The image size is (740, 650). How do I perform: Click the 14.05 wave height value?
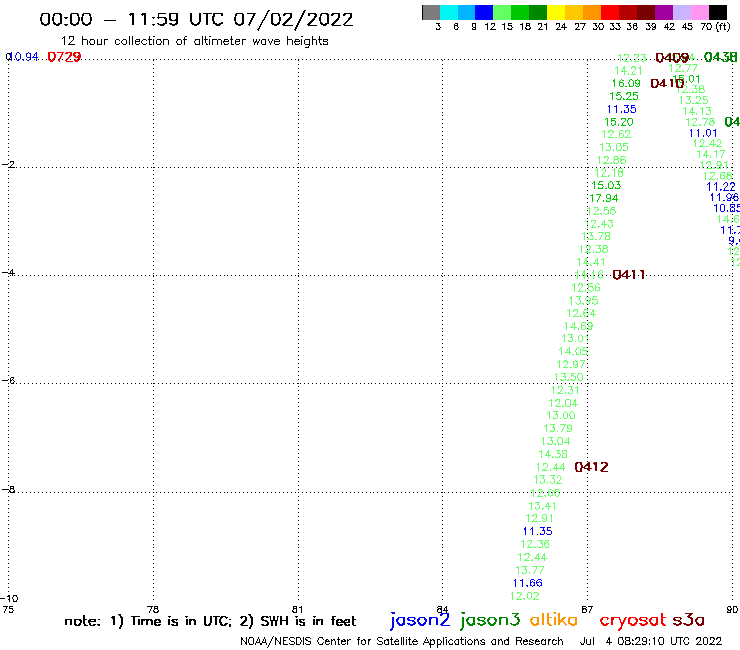[x=573, y=352]
